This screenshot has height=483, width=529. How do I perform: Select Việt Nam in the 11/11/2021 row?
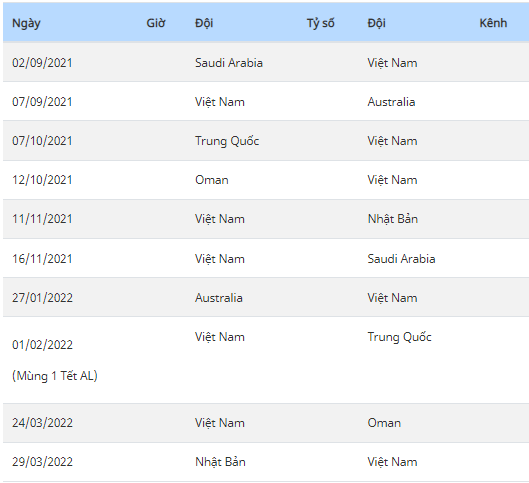click(220, 219)
